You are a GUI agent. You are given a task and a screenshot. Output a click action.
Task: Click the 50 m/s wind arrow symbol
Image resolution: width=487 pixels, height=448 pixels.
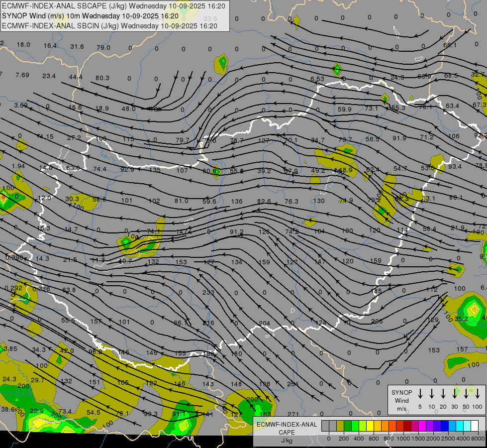click(466, 394)
